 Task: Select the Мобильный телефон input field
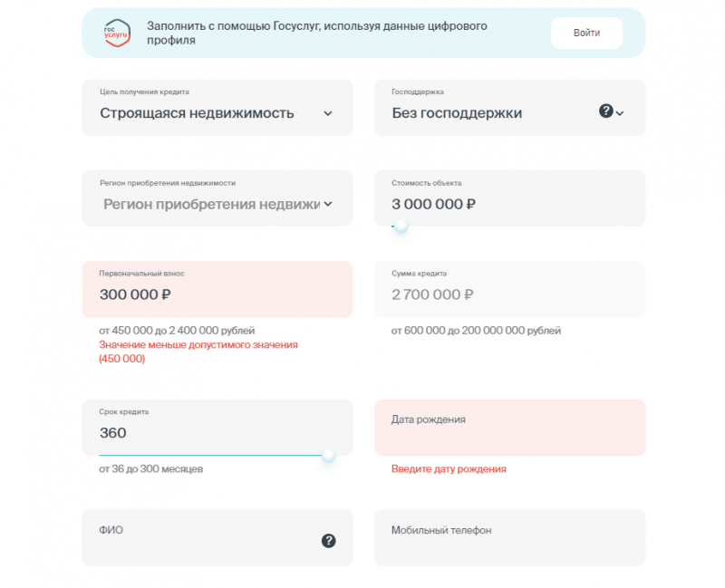pyautogui.click(x=509, y=537)
